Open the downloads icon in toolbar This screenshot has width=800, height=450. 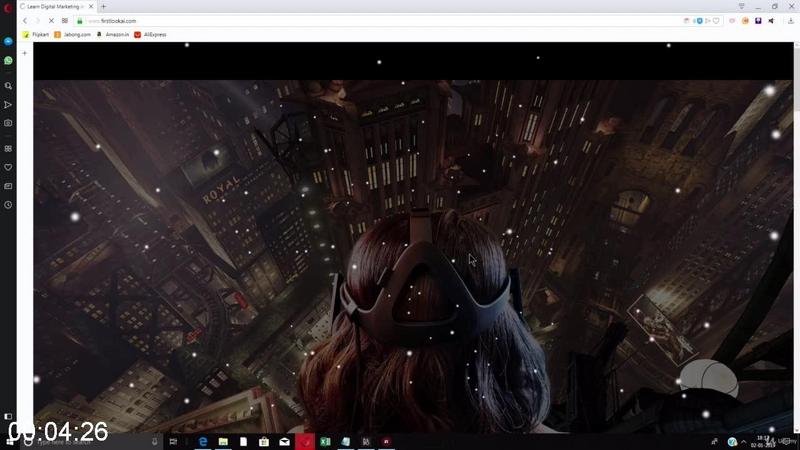pos(791,21)
